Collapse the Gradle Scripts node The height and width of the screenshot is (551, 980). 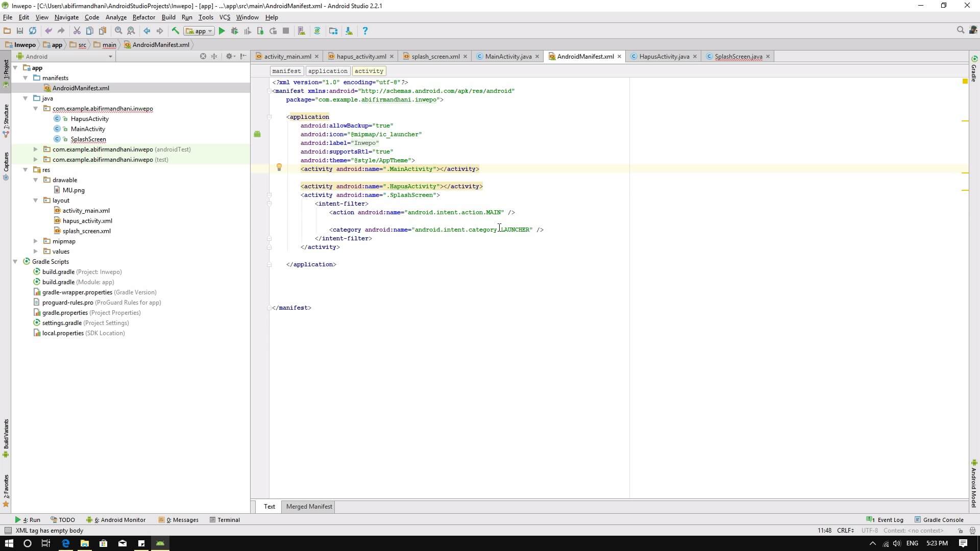15,262
